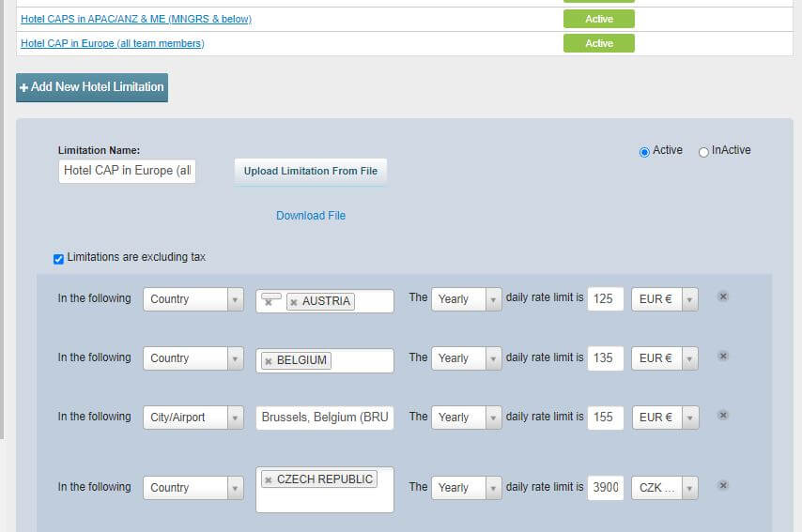This screenshot has height=532, width=802.
Task: Remove CZECH REPUBLIC tag from field
Action: [269, 479]
